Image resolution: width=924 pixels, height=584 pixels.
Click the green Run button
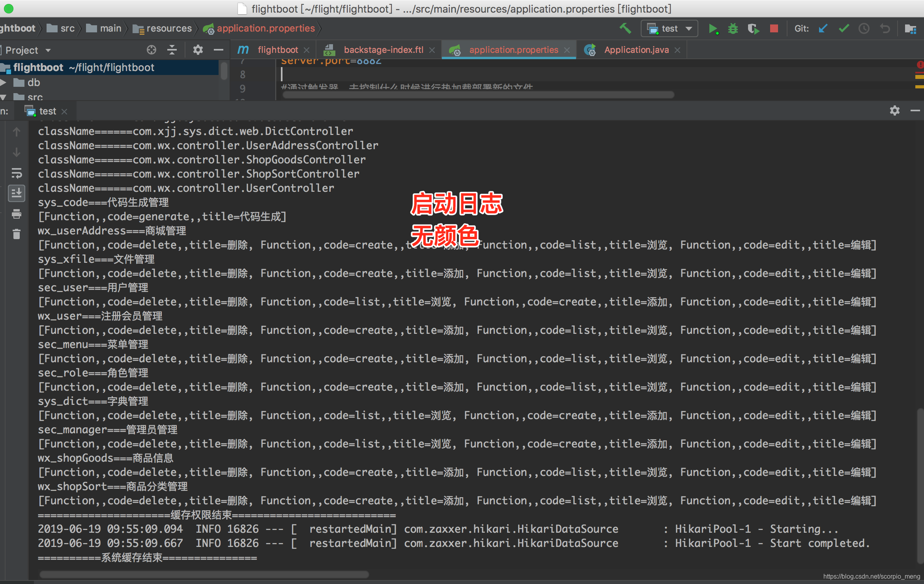point(713,29)
